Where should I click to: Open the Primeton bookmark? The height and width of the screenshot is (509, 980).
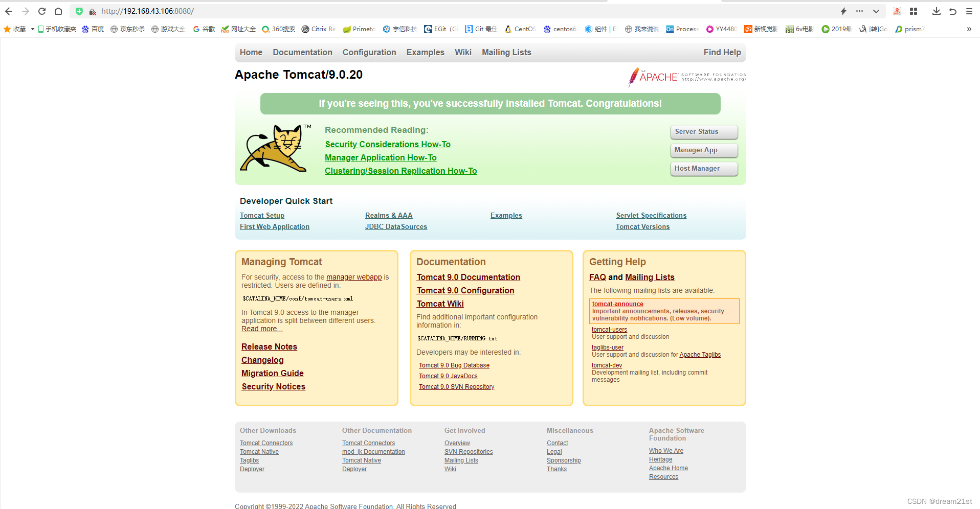[359, 29]
